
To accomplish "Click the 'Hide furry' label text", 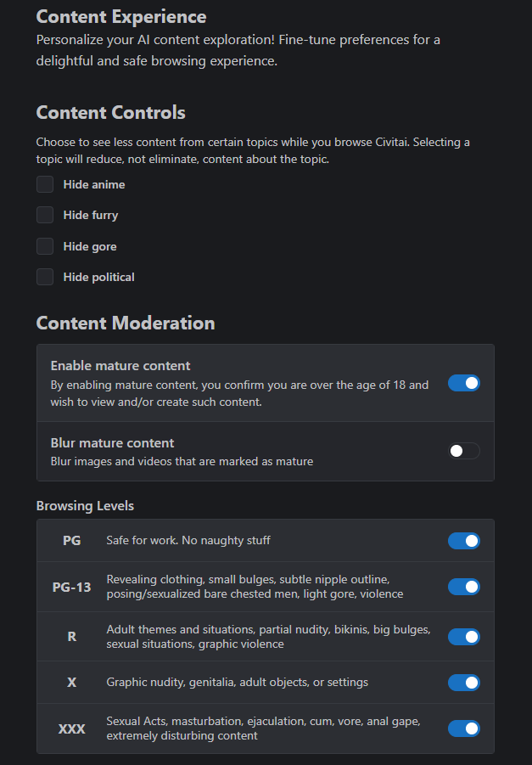I will [91, 215].
